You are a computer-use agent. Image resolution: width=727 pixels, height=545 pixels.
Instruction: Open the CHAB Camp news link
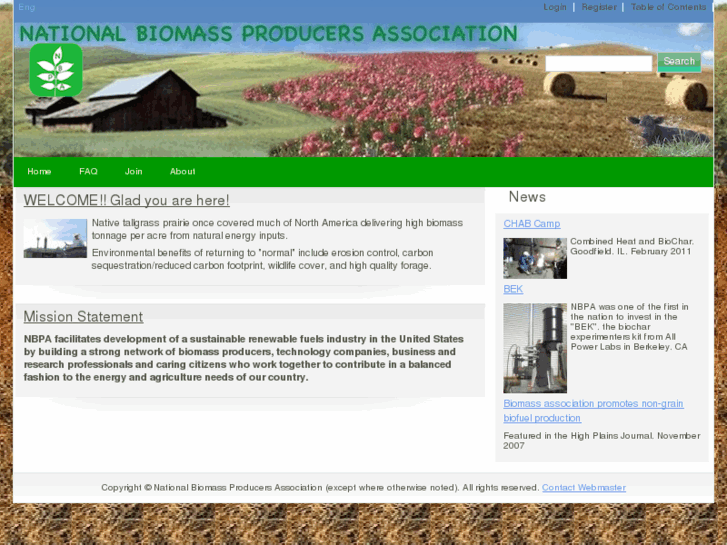click(x=531, y=224)
